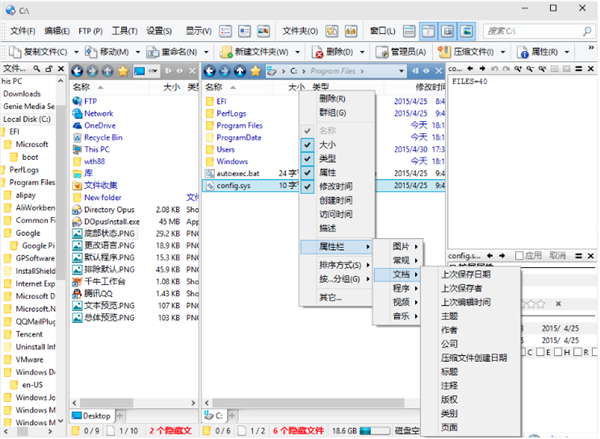Open the 工具(T) menu in menu bar
Screen dimensions: 600x439
point(125,30)
